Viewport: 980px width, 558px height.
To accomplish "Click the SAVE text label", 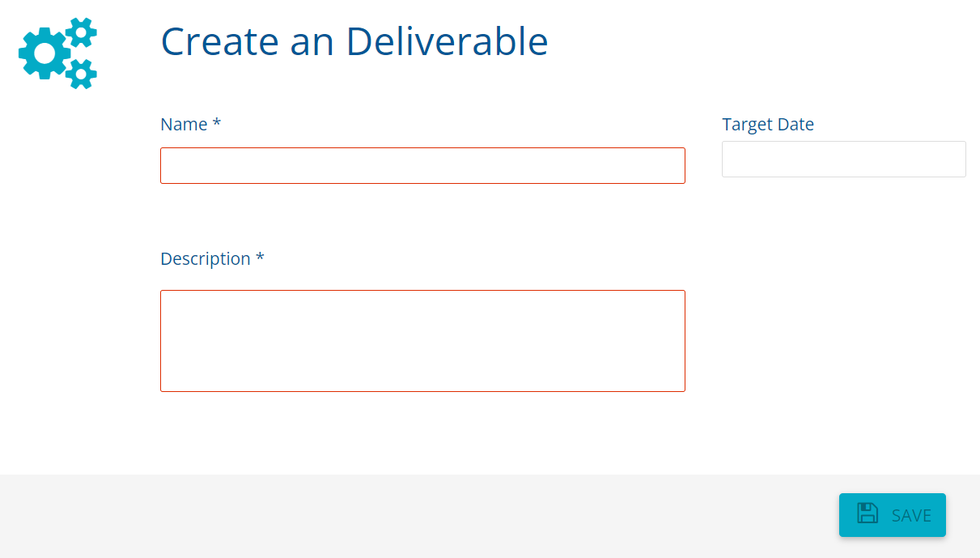I will tap(911, 515).
